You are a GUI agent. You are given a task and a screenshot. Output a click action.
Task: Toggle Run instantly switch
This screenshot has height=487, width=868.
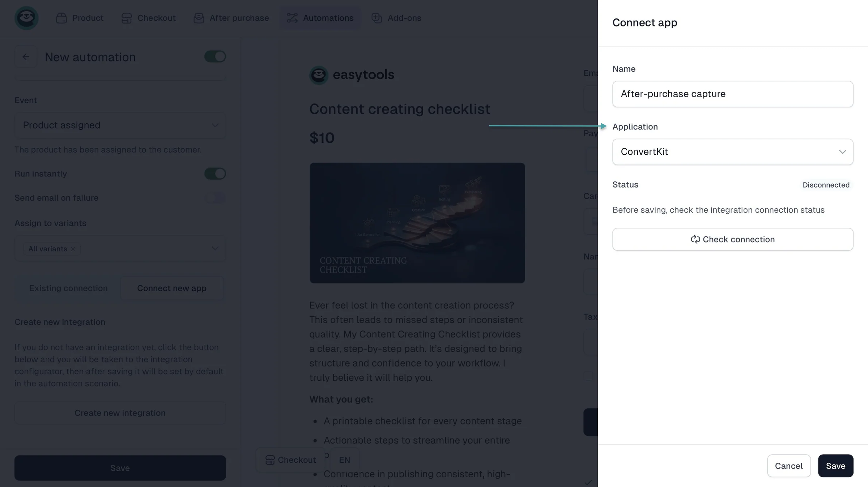(x=215, y=174)
